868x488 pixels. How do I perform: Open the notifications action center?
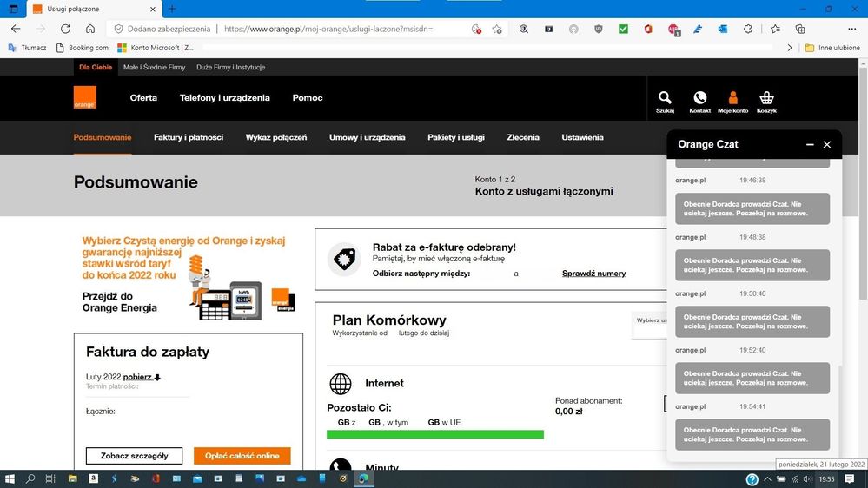click(x=850, y=478)
